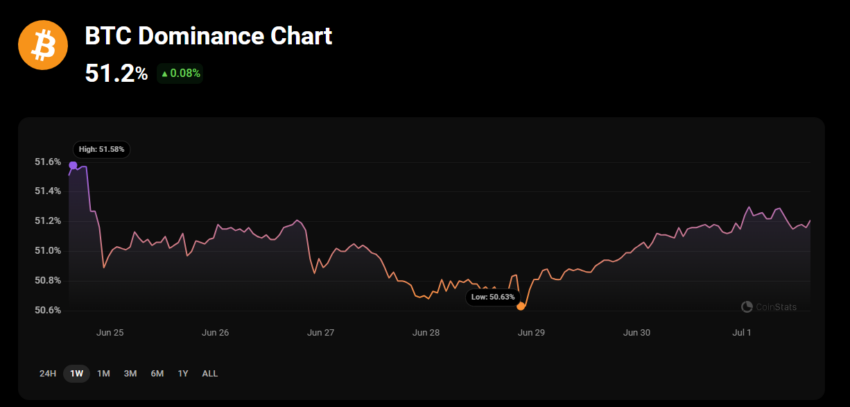Select the 24H time range
This screenshot has width=850, height=407.
coord(47,373)
